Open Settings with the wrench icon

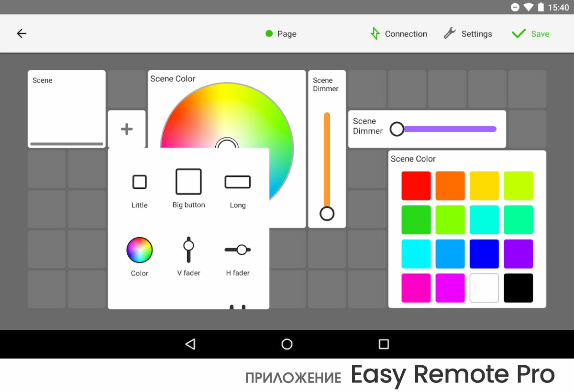[467, 34]
